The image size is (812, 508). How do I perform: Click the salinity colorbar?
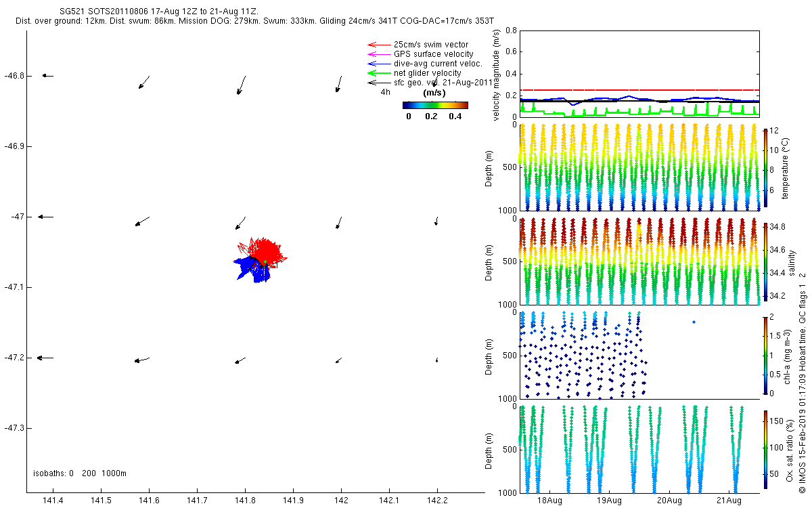[765, 261]
